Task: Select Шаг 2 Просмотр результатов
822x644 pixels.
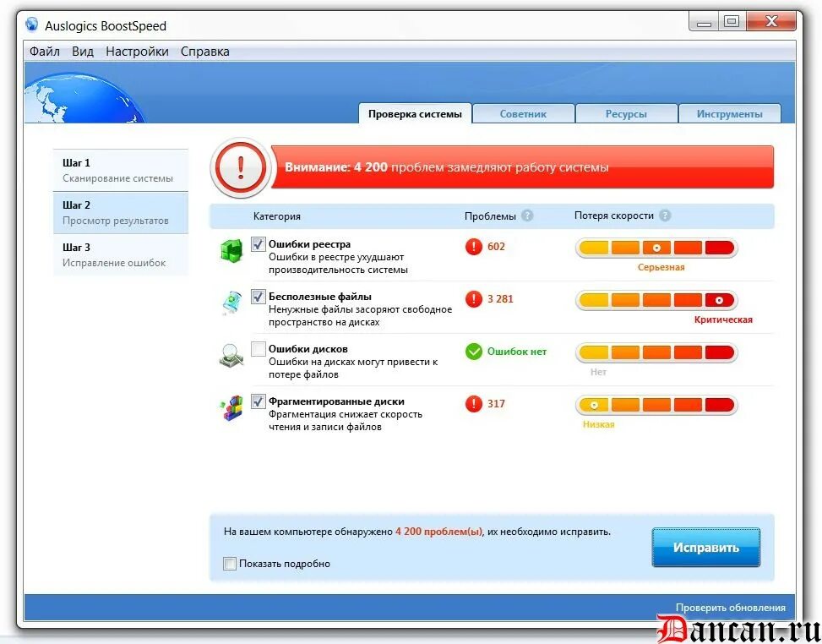Action: [x=121, y=212]
